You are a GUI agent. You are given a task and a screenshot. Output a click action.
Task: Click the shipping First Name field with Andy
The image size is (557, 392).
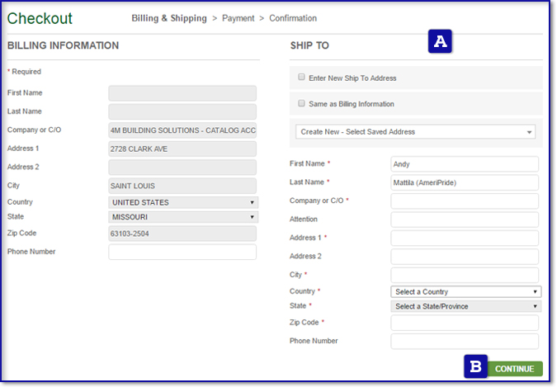point(465,164)
